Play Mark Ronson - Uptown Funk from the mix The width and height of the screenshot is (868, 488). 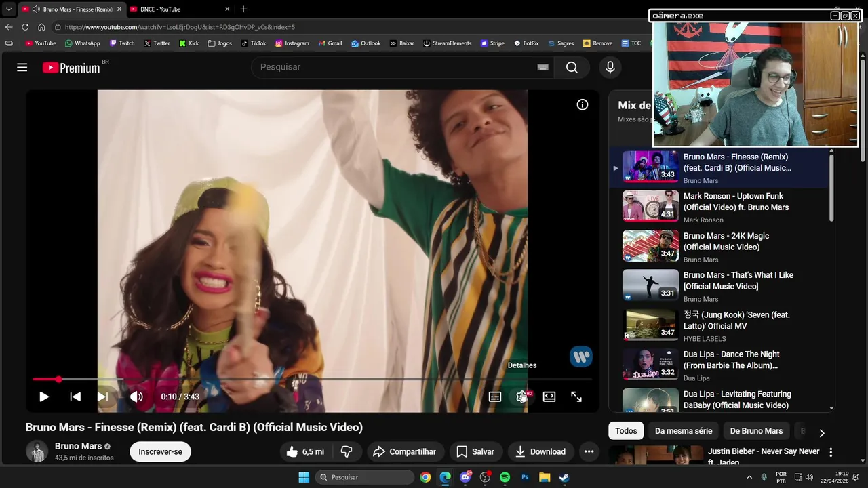(719, 207)
